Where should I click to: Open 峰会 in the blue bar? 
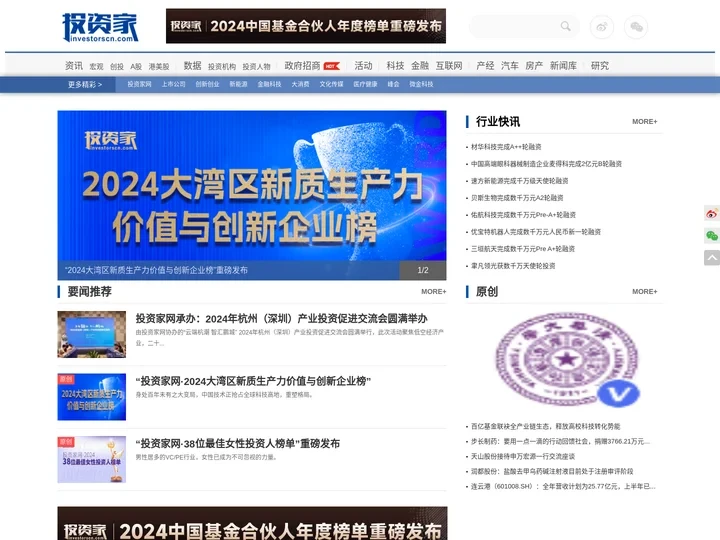[x=394, y=84]
